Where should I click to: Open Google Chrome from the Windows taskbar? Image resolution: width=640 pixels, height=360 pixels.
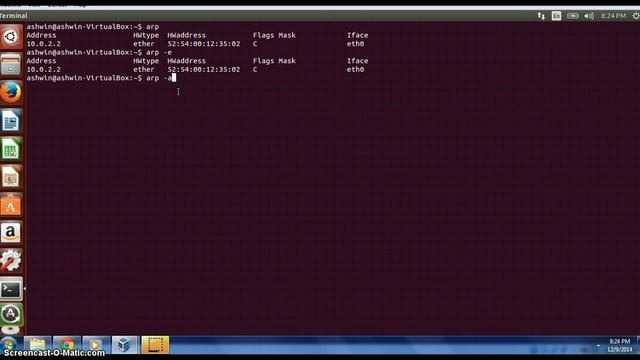click(x=67, y=345)
